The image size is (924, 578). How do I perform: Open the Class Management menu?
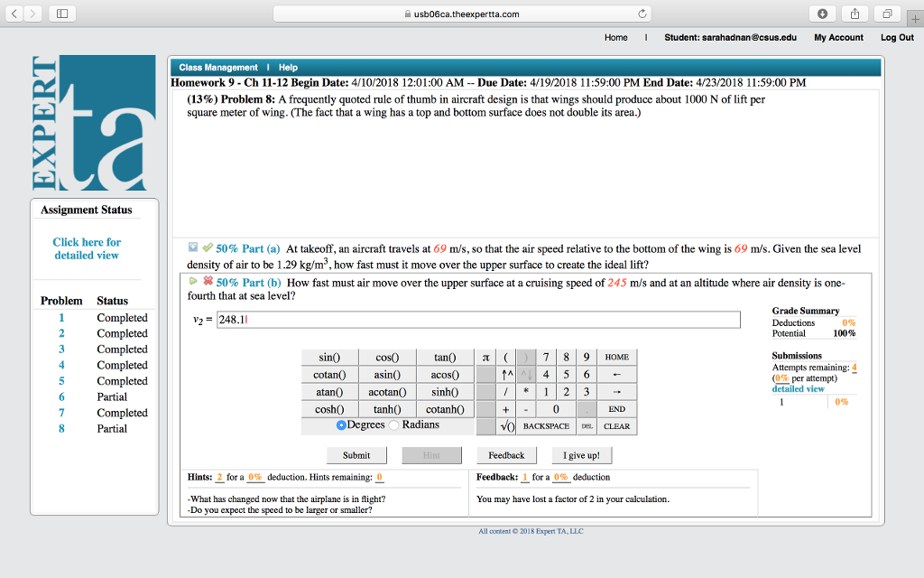tap(217, 68)
